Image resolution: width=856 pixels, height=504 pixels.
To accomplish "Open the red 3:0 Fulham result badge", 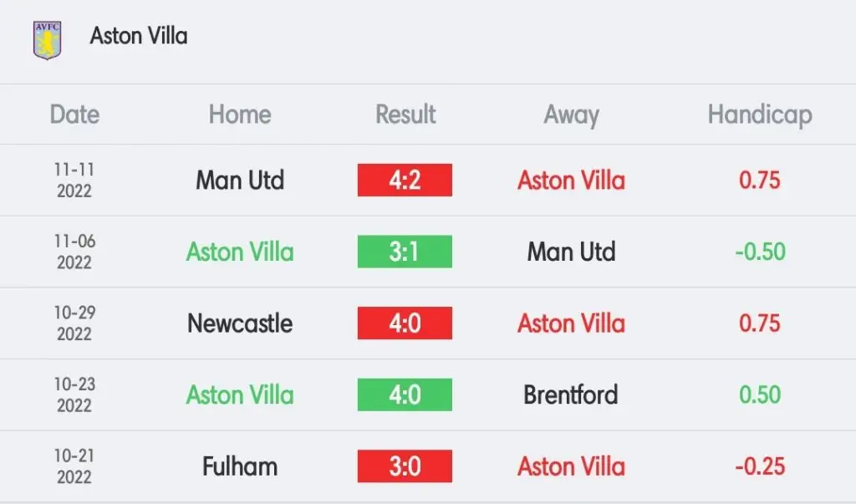I will pyautogui.click(x=405, y=466).
